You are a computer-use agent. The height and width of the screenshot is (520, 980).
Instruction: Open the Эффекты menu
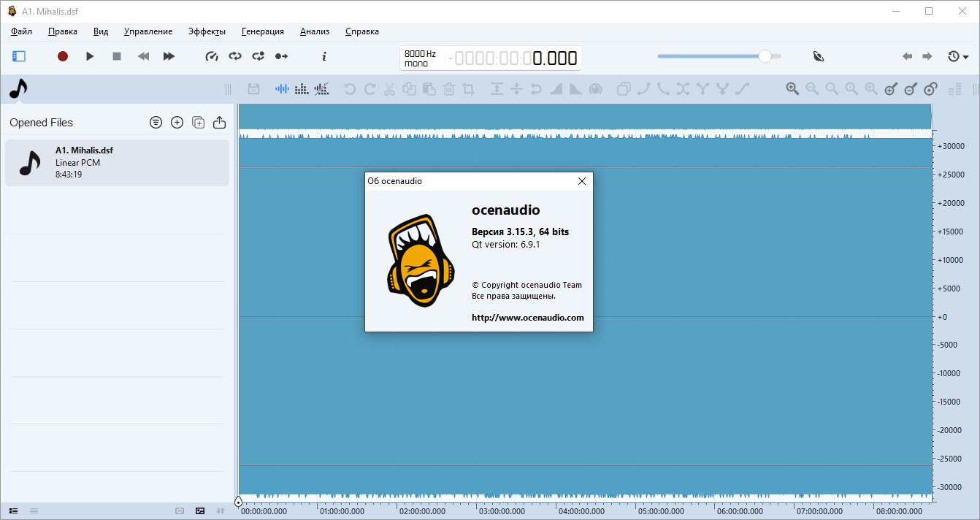pyautogui.click(x=207, y=31)
